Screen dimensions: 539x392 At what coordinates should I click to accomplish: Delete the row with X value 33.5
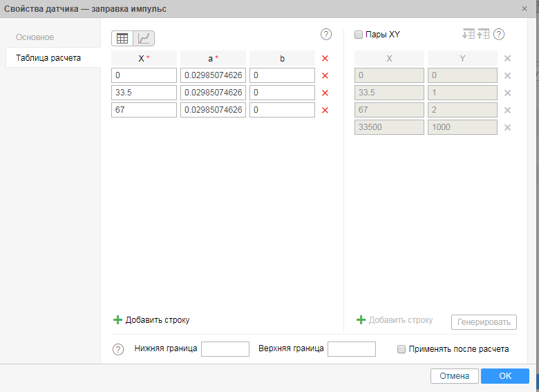pos(325,93)
